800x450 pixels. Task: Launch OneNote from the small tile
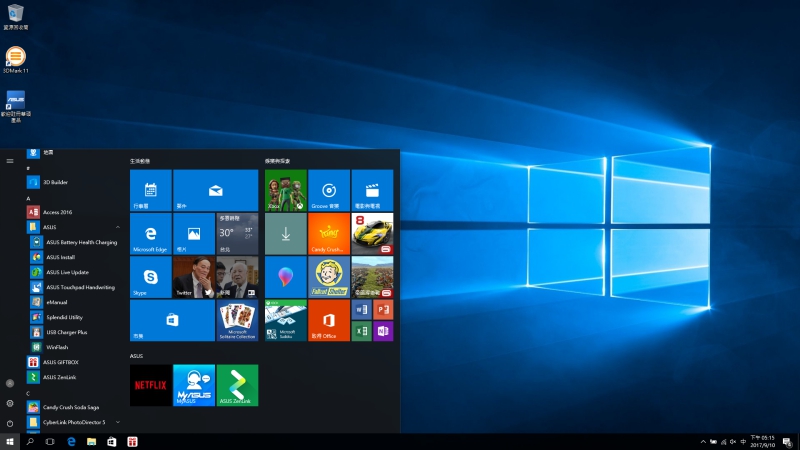click(383, 331)
